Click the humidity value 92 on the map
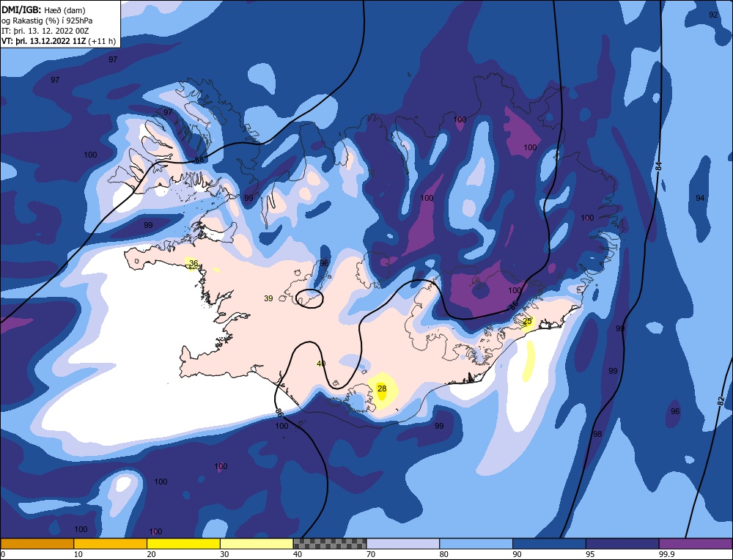This screenshot has width=733, height=560. point(713,15)
